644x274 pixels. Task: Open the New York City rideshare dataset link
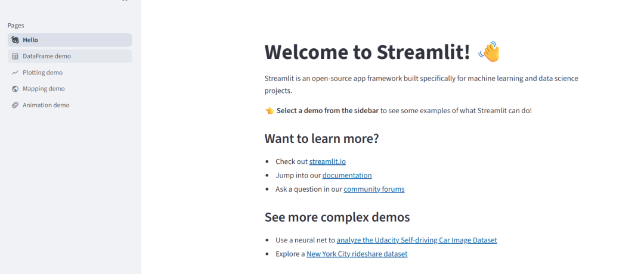pyautogui.click(x=357, y=254)
